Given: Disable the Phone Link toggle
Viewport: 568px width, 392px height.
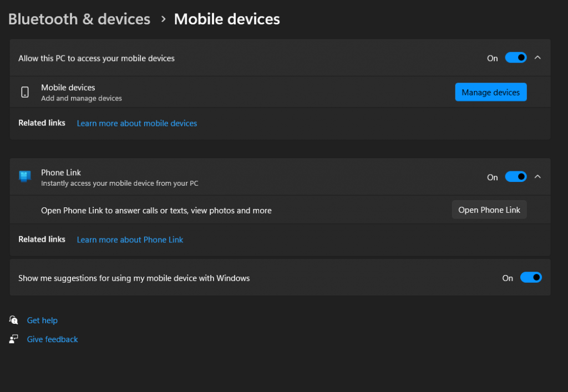Looking at the screenshot, I should [x=515, y=177].
